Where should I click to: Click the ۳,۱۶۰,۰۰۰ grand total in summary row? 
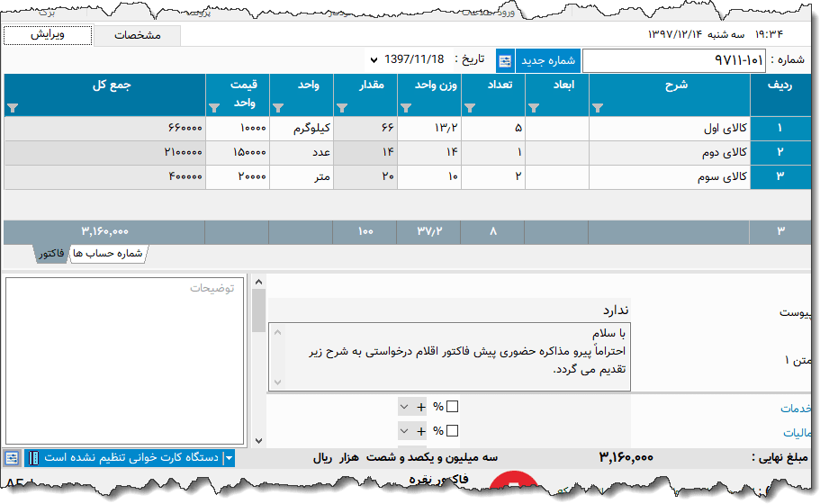104,231
